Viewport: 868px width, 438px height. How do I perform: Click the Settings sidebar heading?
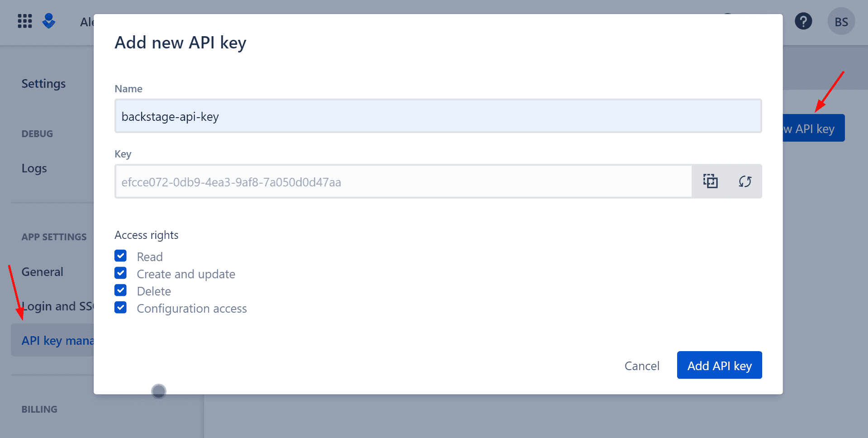click(43, 84)
